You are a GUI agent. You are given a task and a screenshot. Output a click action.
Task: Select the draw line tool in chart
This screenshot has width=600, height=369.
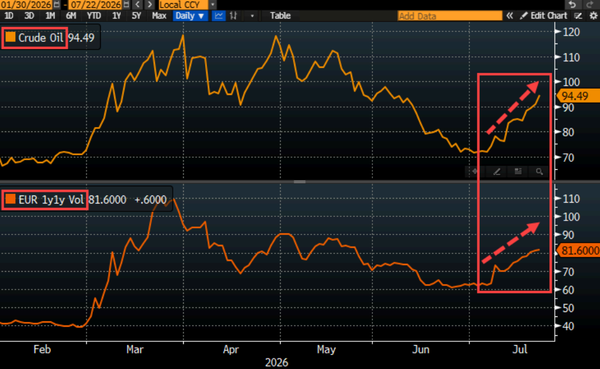[497, 171]
